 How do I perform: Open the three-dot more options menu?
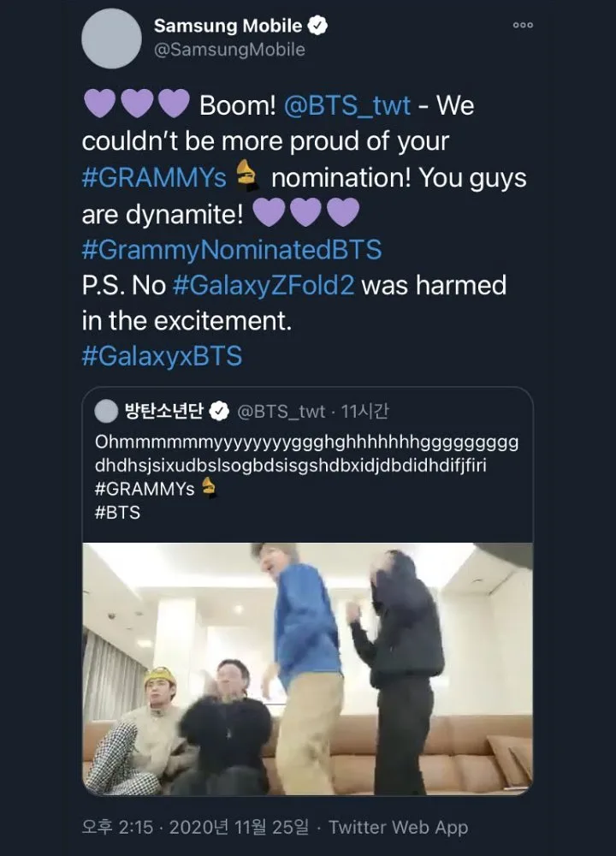[523, 26]
